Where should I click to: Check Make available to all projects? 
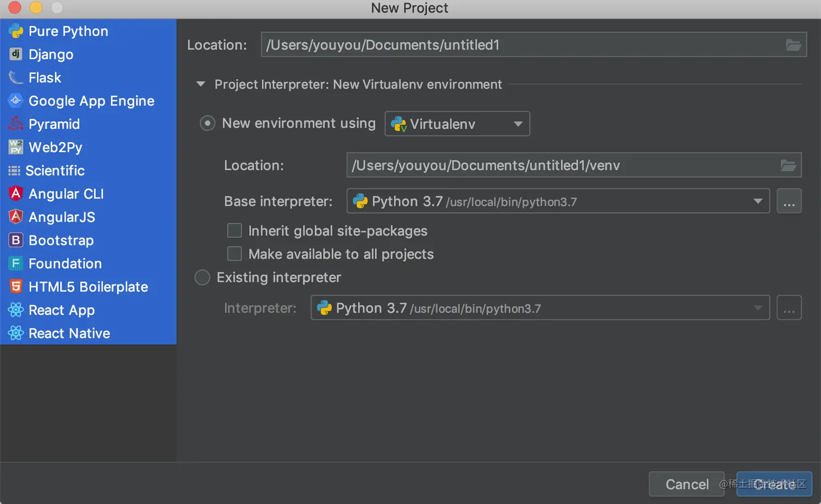click(x=235, y=254)
